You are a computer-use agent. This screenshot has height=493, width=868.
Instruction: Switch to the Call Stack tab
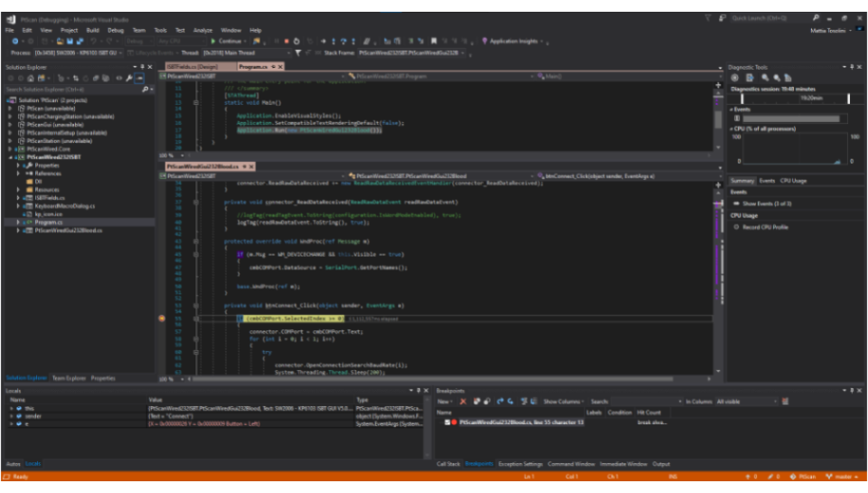pos(448,464)
